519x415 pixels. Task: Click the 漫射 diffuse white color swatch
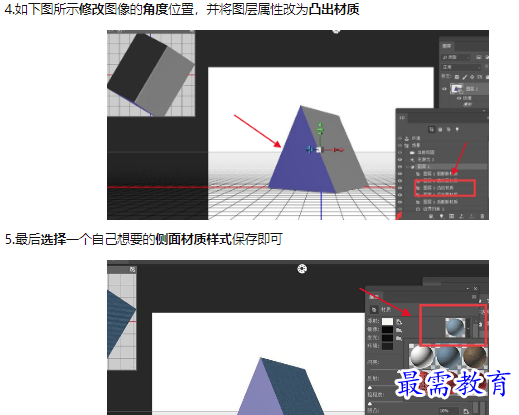[387, 321]
